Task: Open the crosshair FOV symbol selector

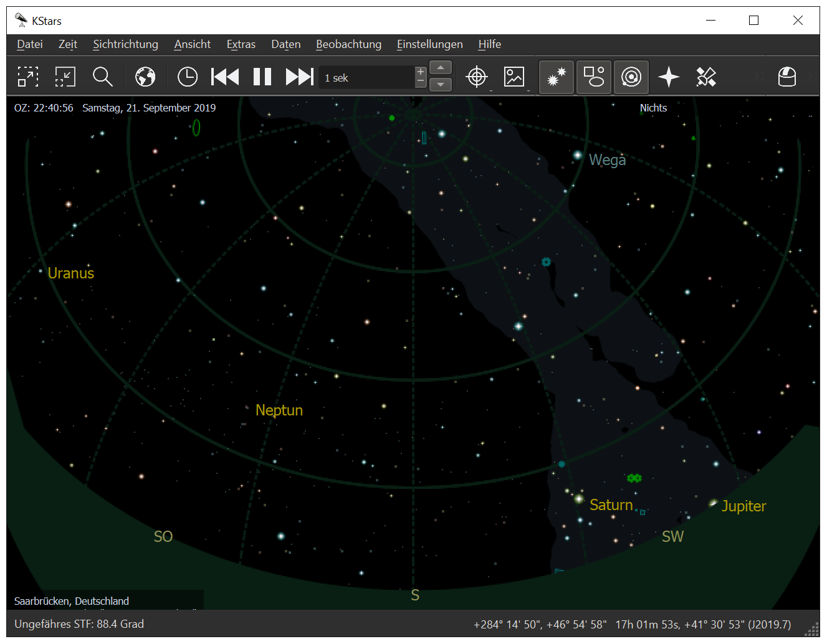Action: tap(477, 77)
